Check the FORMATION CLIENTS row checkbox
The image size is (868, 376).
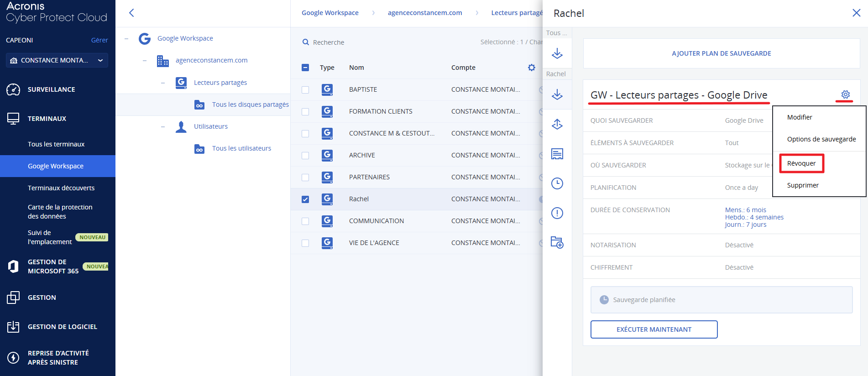pyautogui.click(x=305, y=112)
